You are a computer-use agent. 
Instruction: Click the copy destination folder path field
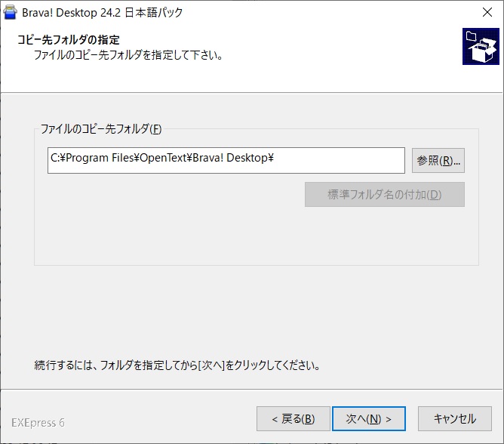coord(226,161)
